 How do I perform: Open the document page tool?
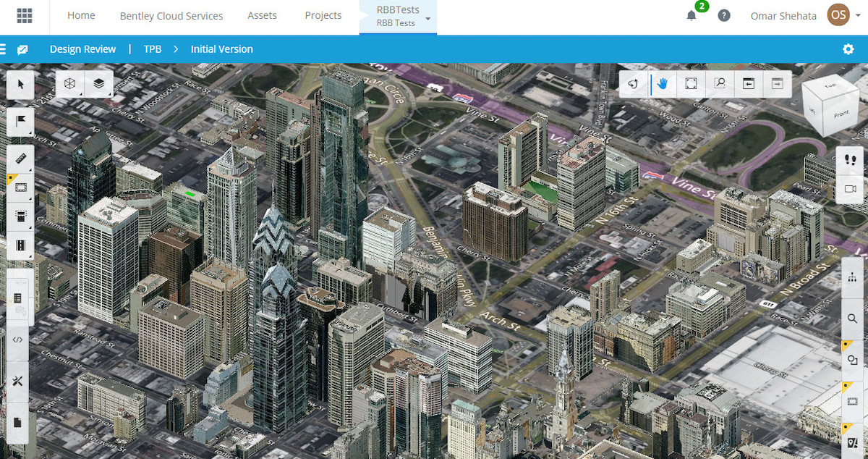[18, 422]
